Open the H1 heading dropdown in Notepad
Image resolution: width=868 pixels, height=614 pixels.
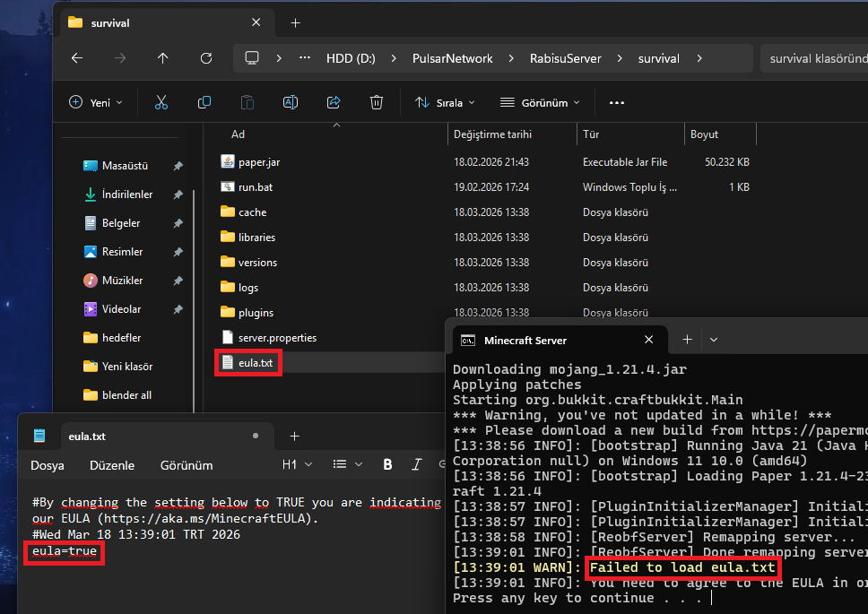pyautogui.click(x=297, y=464)
